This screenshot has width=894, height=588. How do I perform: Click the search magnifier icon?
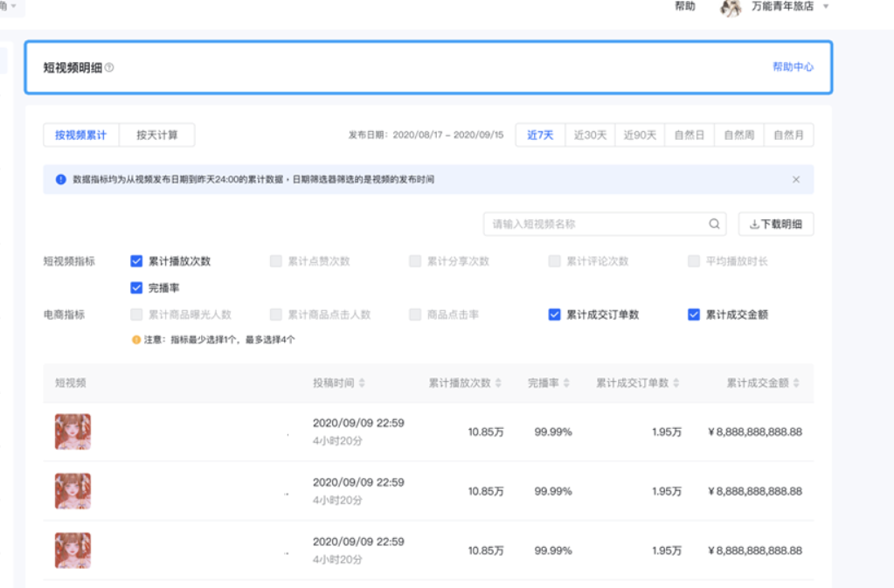click(x=714, y=225)
